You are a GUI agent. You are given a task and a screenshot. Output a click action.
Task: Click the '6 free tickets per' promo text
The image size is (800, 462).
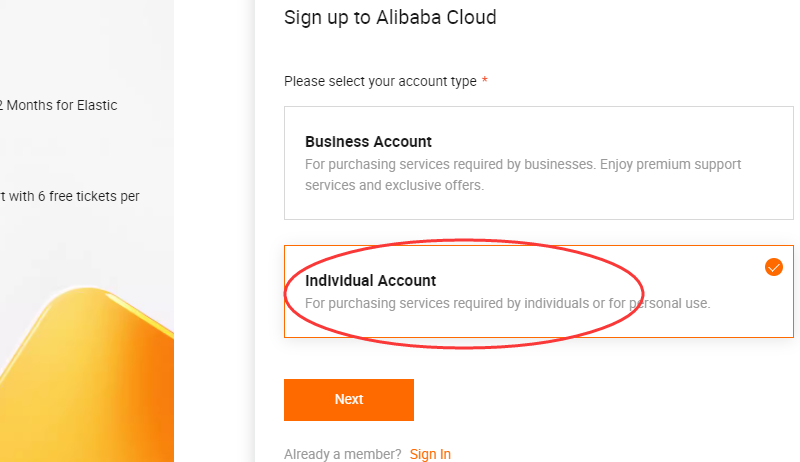click(x=75, y=196)
